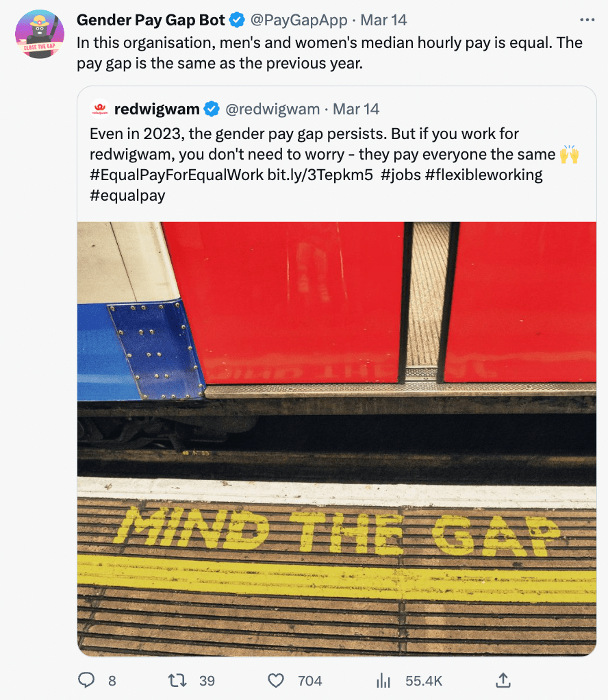
Task: Click the reply speech bubble icon
Action: coord(86,680)
